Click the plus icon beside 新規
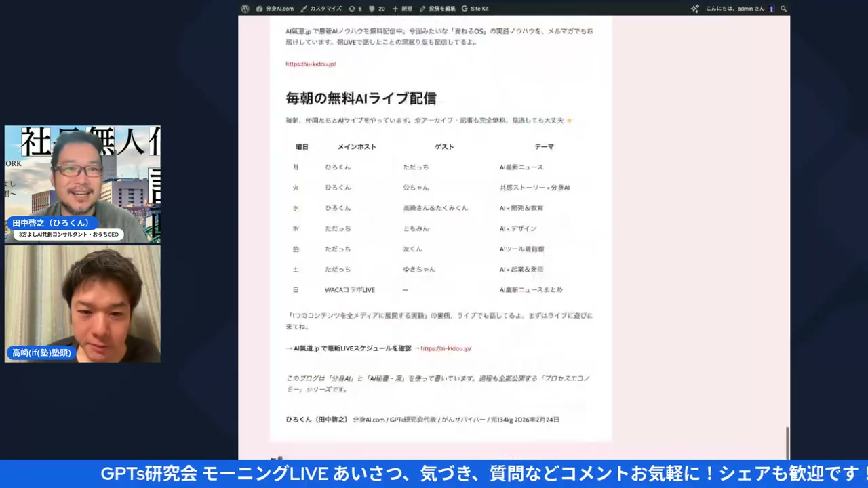 click(395, 8)
